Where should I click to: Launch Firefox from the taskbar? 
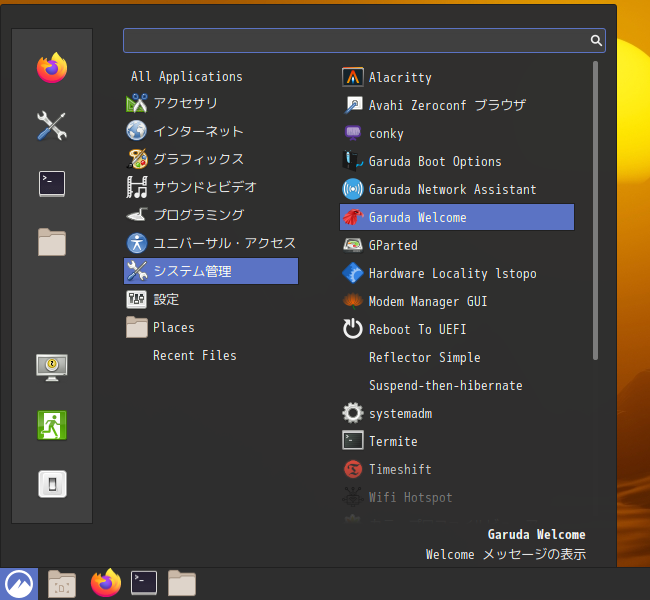106,583
